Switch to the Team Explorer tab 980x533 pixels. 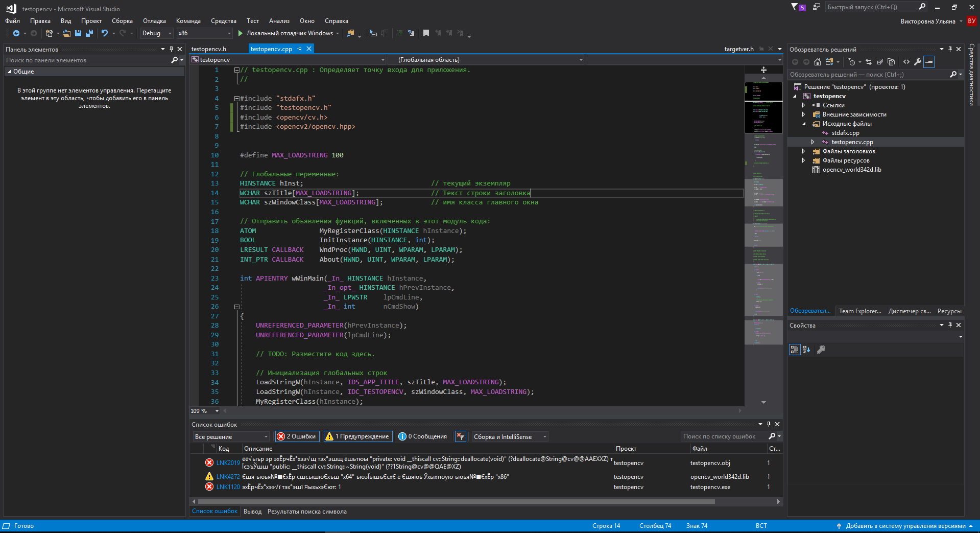point(860,311)
